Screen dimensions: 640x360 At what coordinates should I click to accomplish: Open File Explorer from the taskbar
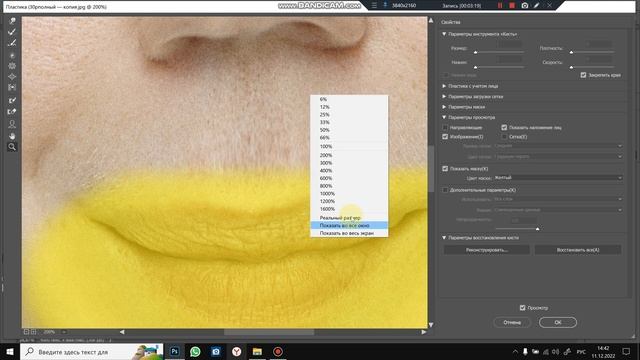(257, 351)
